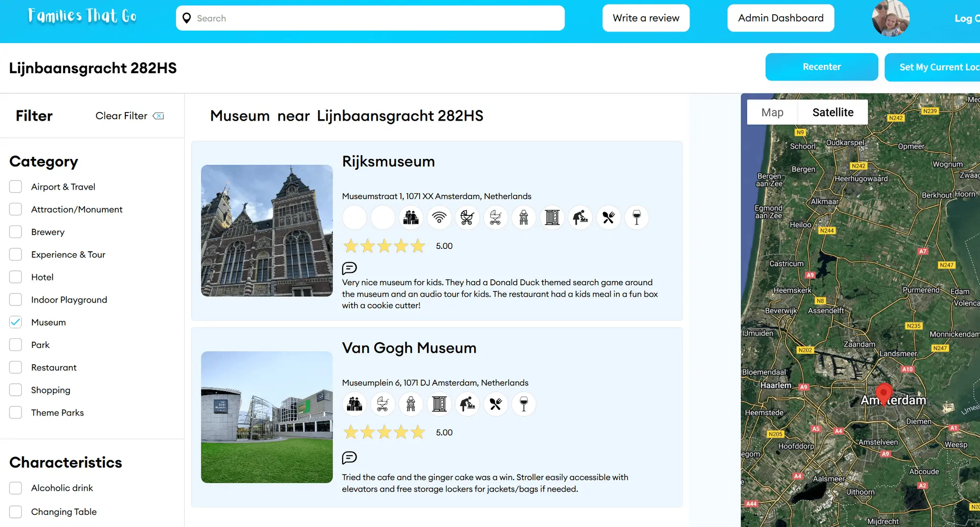This screenshot has width=980, height=527.
Task: Click the locker cabinet icon under Van Gogh Museum
Action: [x=439, y=404]
